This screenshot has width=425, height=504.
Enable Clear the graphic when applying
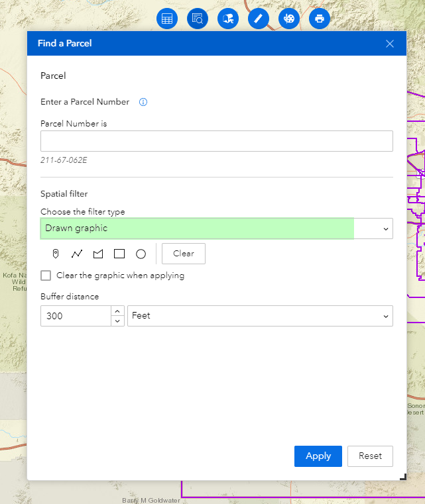click(x=46, y=276)
